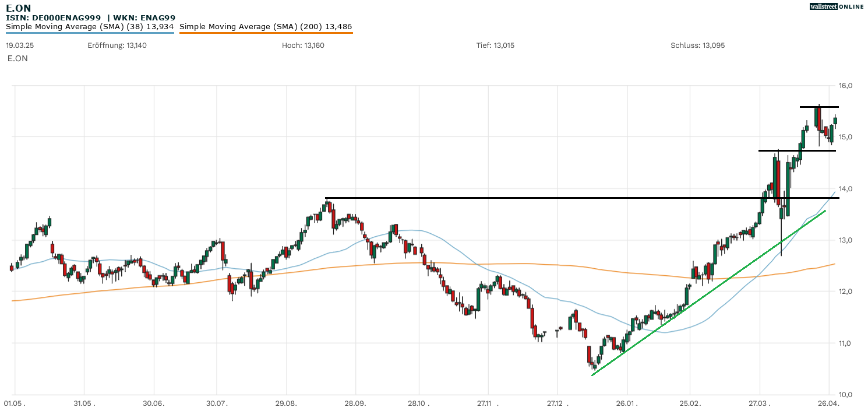This screenshot has width=868, height=407.
Task: Click the Tief: 13,015 value
Action: click(x=496, y=45)
